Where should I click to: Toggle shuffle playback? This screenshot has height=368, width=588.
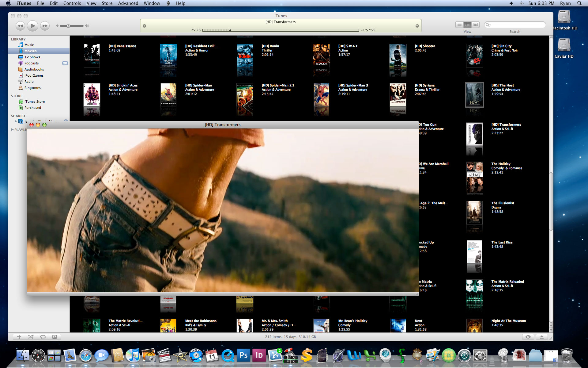point(31,337)
